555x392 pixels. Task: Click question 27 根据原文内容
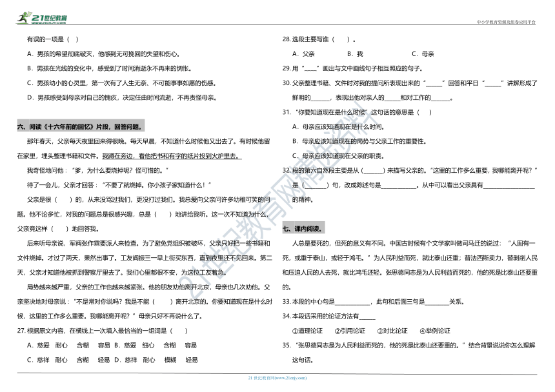pyautogui.click(x=103, y=331)
